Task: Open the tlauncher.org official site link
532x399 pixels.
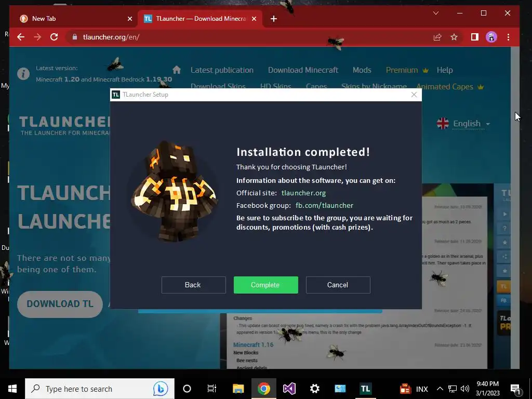Action: point(303,193)
